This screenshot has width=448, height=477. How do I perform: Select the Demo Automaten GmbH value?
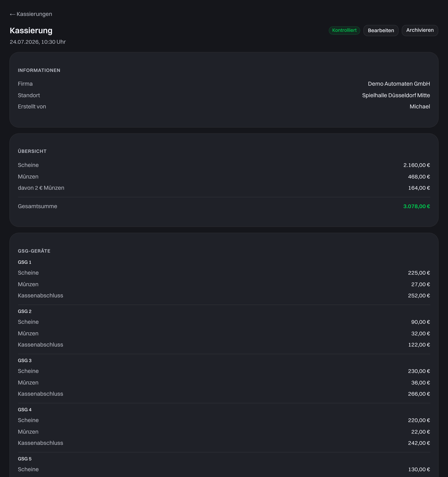399,84
